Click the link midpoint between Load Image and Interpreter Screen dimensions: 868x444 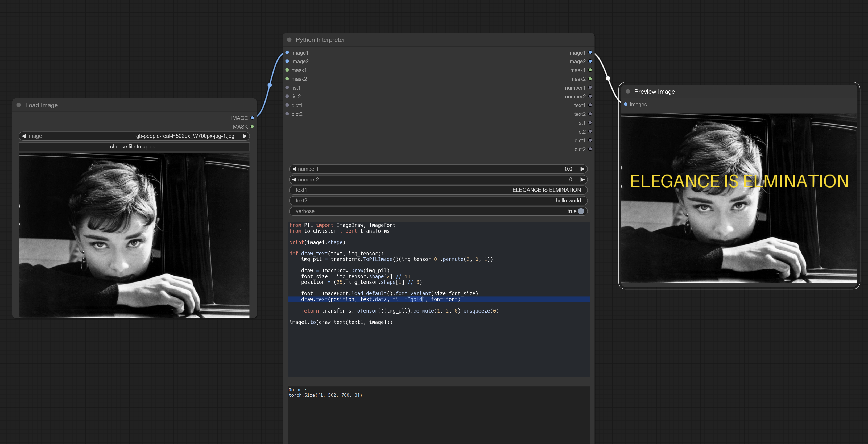270,85
